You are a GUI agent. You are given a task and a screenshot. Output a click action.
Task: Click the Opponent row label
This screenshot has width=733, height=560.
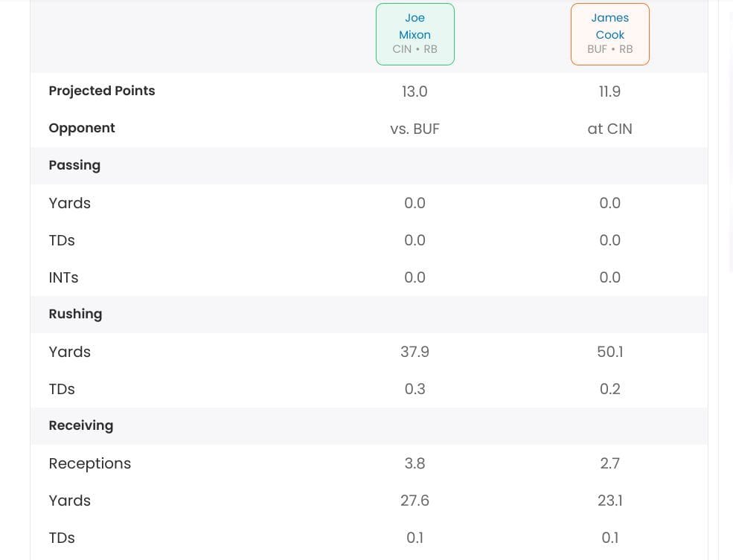click(82, 129)
